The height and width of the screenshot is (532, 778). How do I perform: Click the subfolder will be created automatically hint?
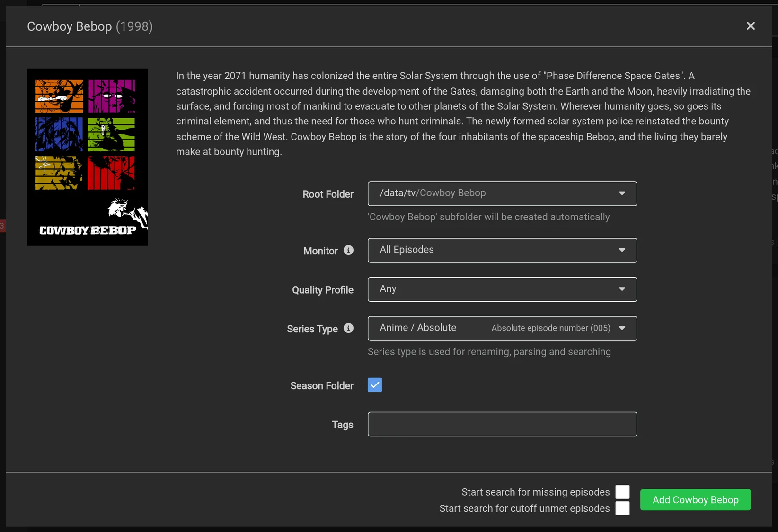coord(488,217)
